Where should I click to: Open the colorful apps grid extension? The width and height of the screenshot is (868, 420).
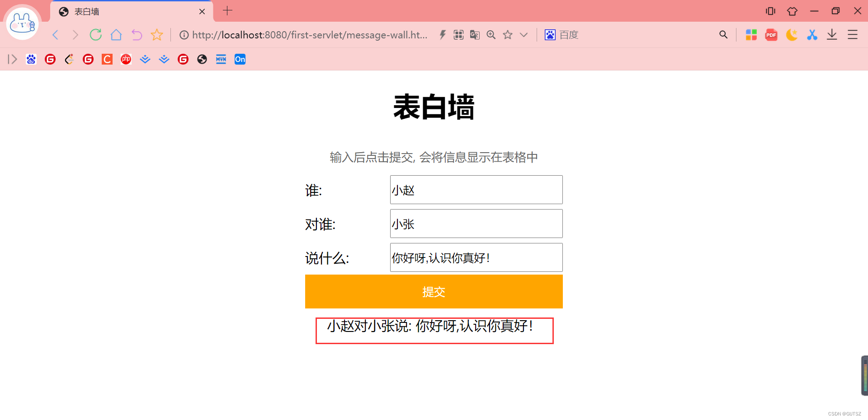click(751, 35)
